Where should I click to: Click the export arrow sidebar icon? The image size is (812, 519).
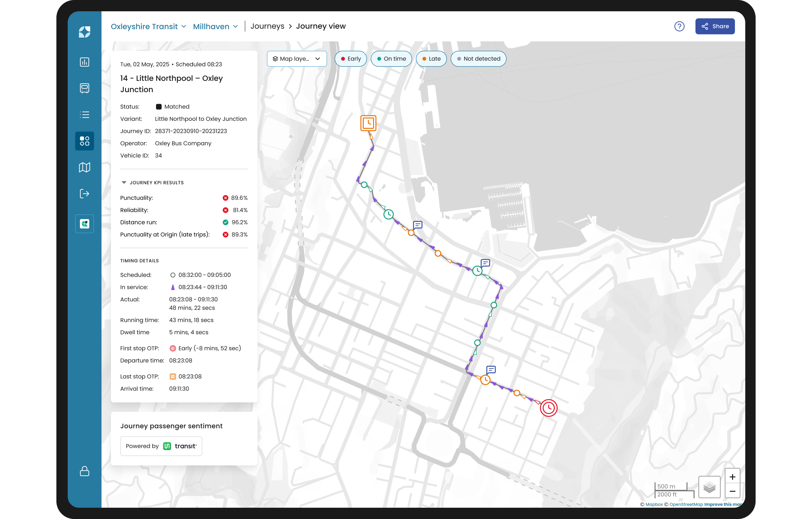tap(84, 194)
